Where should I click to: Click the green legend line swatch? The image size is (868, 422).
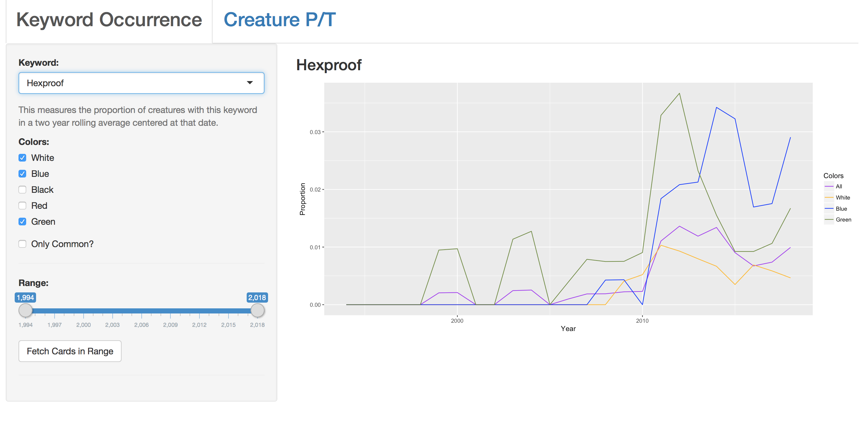click(x=829, y=220)
